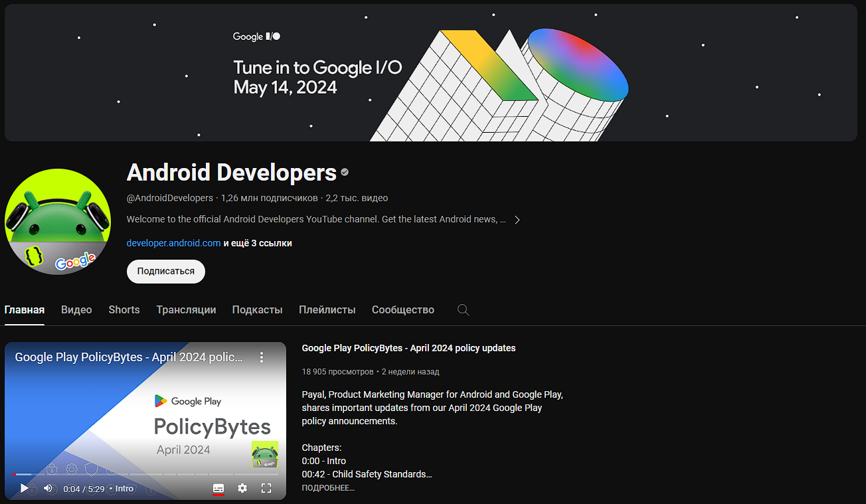
Task: Open search on the Android Developers channel
Action: pyautogui.click(x=463, y=309)
